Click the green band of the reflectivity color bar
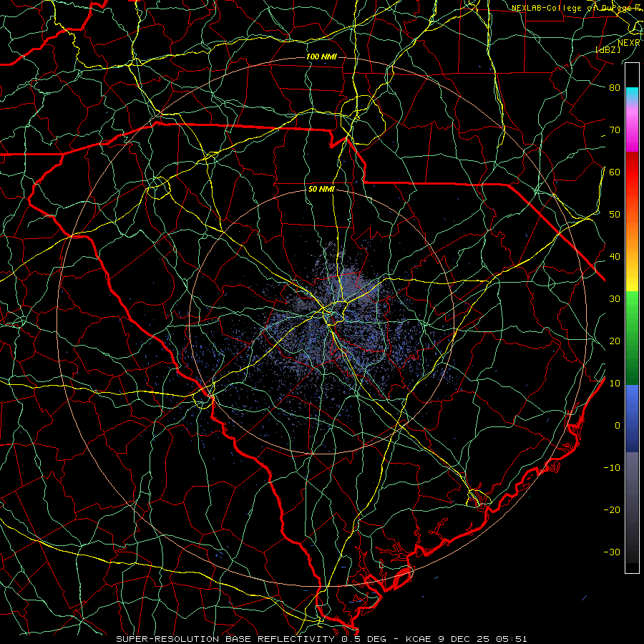 632,338
